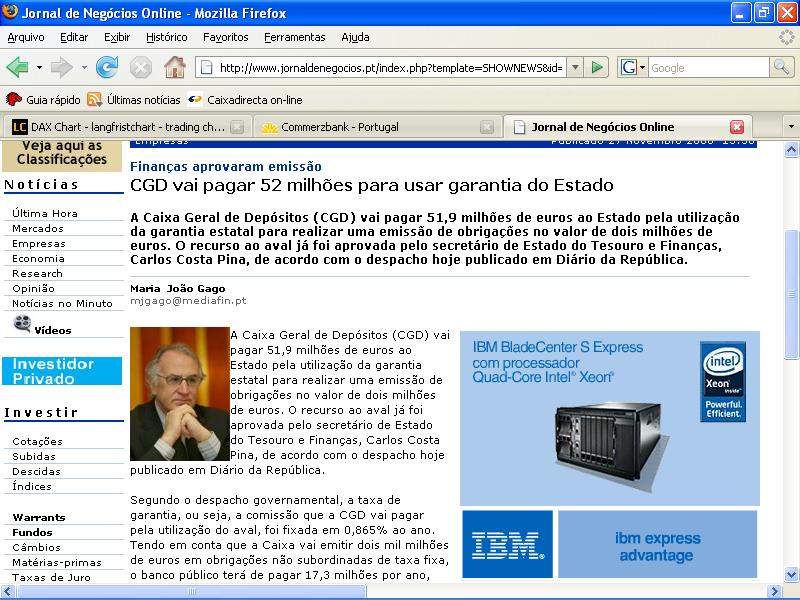Open the search engine selection dropdown
The image size is (800, 600).
click(642, 67)
